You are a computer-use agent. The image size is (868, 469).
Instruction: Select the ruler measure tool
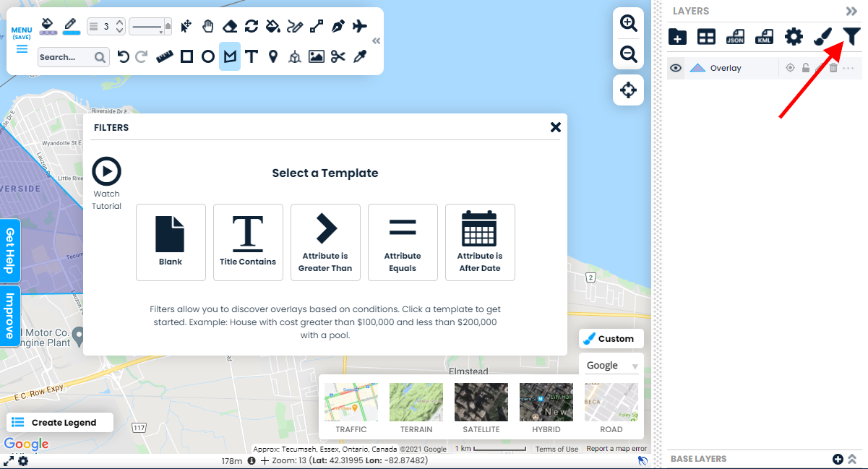[x=165, y=56]
